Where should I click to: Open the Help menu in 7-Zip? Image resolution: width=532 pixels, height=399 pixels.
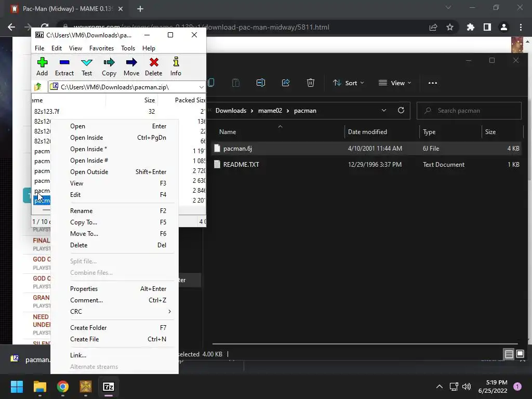(x=149, y=48)
